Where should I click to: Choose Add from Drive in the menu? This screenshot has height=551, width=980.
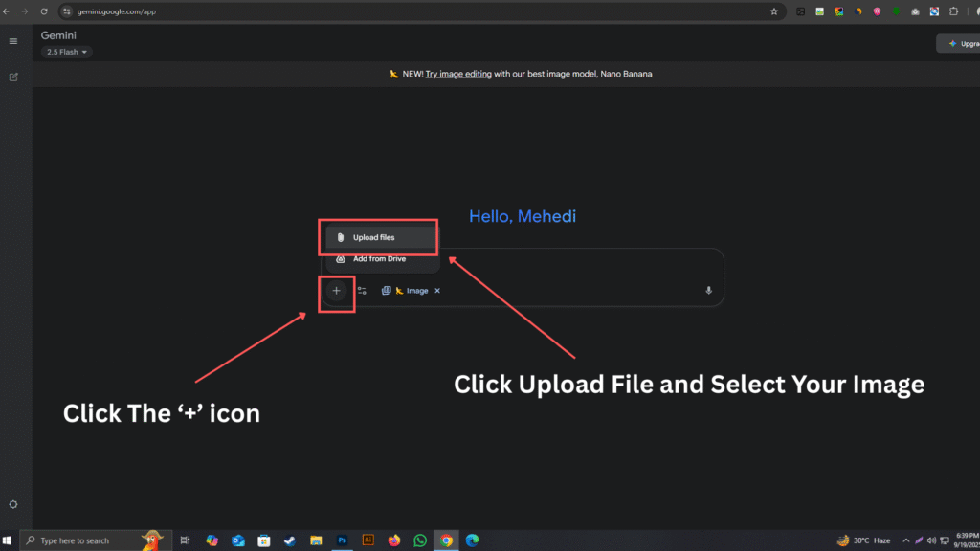pos(379,259)
